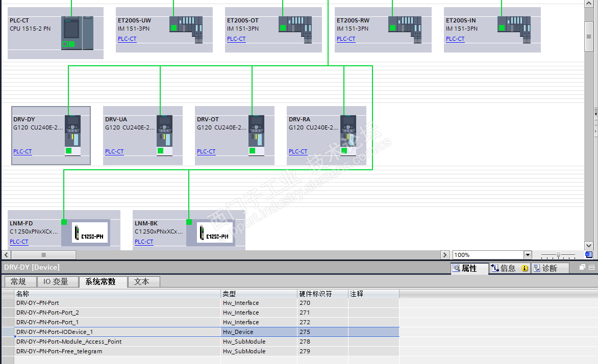
Task: Follow the PLC-CT link under LNM-BK
Action: tap(144, 242)
